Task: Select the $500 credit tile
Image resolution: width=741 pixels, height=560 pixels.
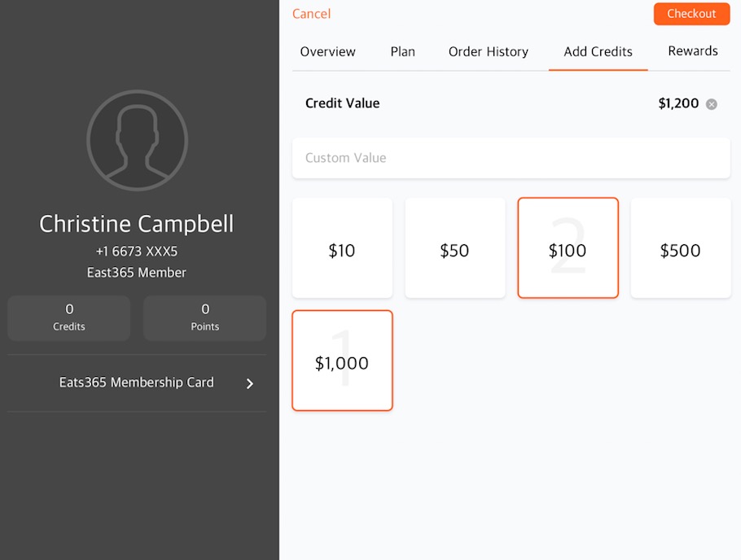Action: click(x=681, y=248)
